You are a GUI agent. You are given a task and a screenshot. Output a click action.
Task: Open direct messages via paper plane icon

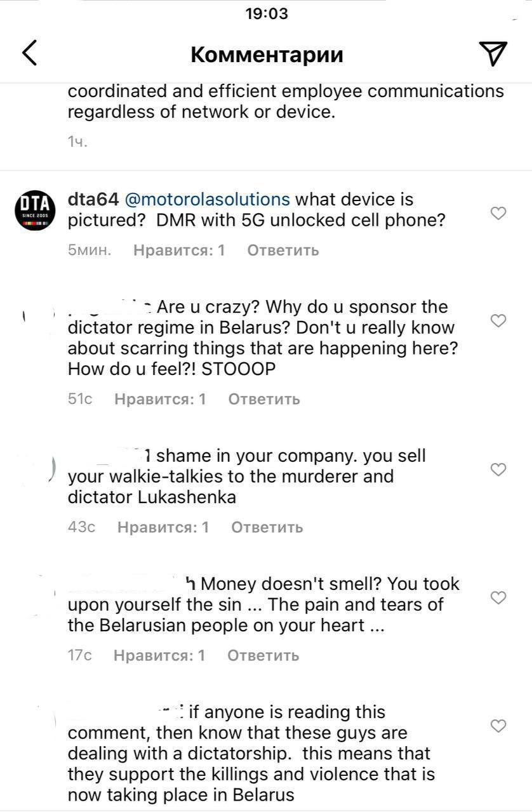493,54
